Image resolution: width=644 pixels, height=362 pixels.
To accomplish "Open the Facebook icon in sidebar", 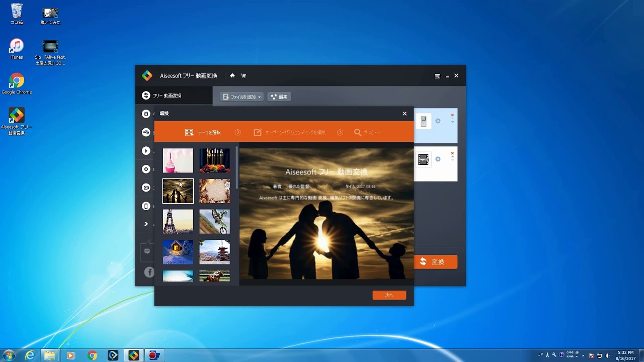I will [149, 272].
